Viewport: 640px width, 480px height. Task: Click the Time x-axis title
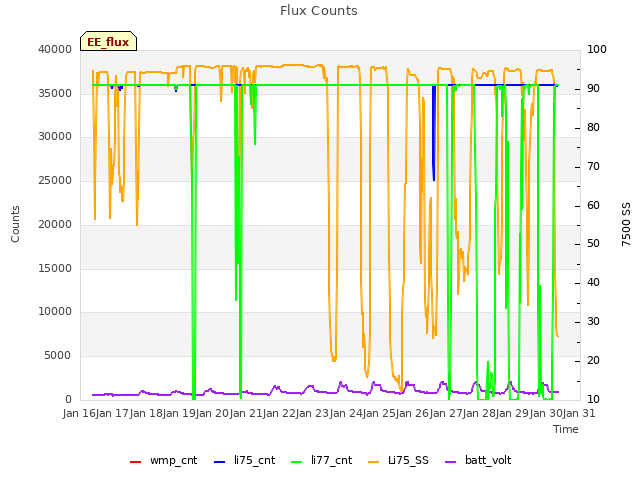pyautogui.click(x=566, y=429)
